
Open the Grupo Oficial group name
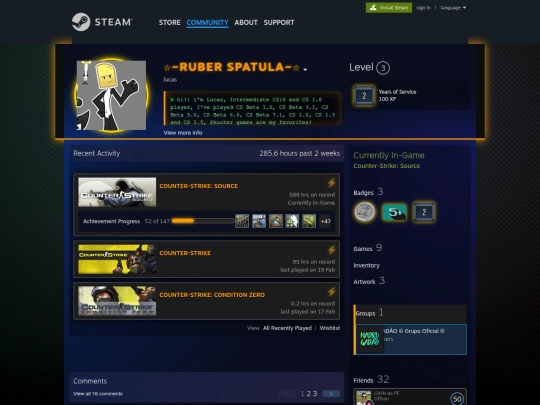point(414,331)
